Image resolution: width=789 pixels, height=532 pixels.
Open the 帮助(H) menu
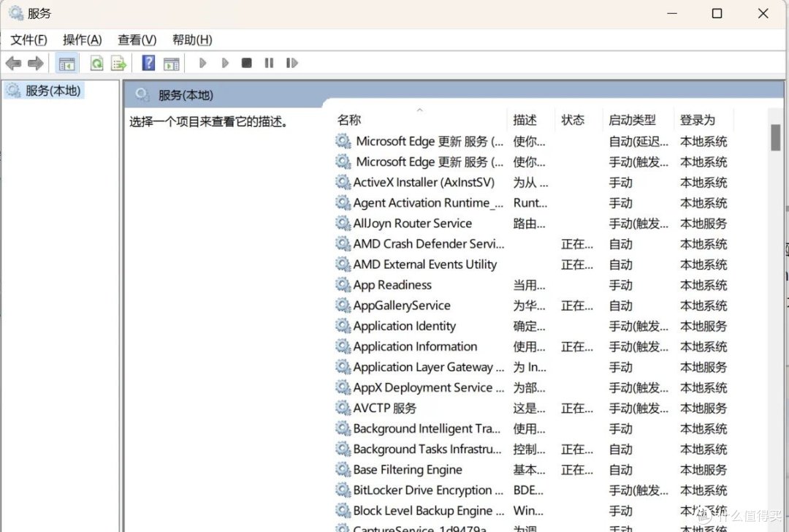pos(192,39)
